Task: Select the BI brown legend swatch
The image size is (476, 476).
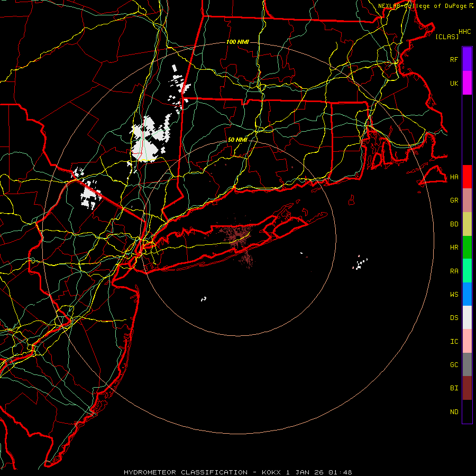Action: 467,388
